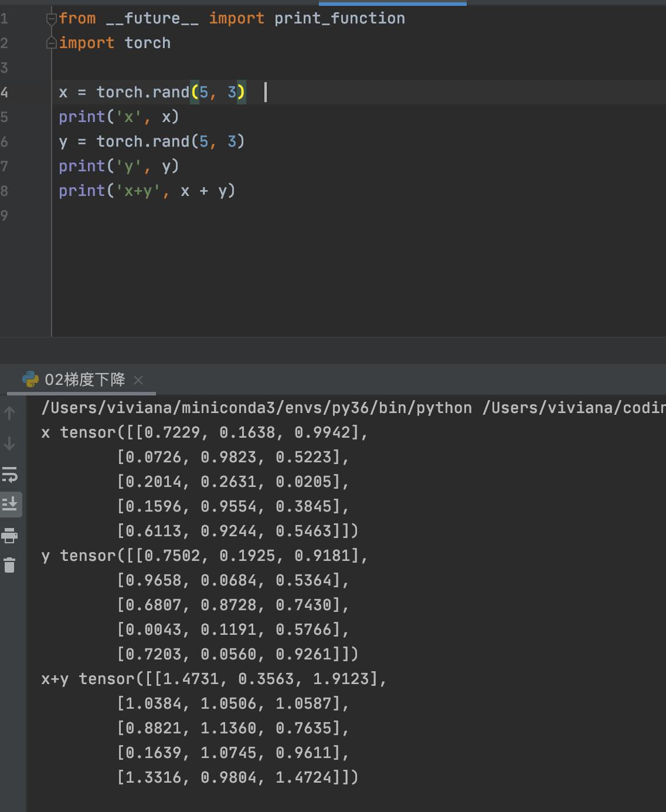
Task: Click output row '[1.0384, 1.0506, 1.0587]'
Action: click(x=229, y=703)
